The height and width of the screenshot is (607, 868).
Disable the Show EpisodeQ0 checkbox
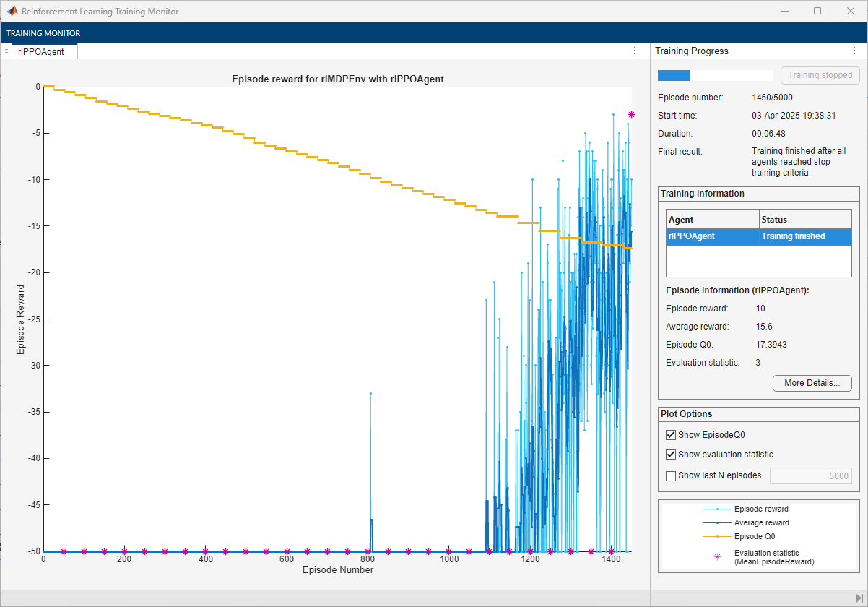coord(672,435)
